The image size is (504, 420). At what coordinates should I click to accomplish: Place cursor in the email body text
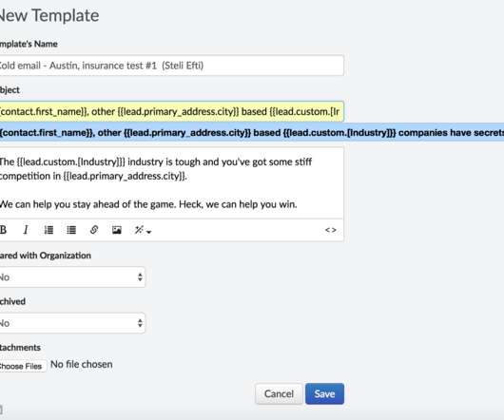pos(171,183)
